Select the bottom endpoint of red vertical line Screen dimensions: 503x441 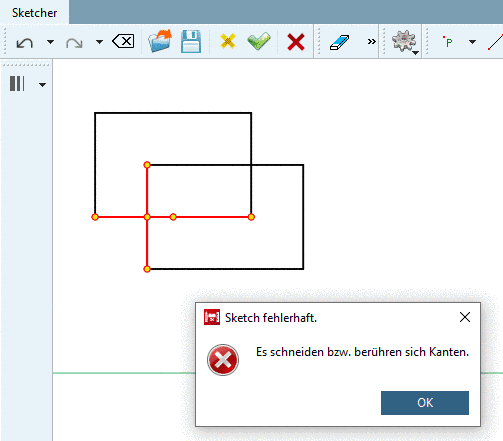tap(147, 269)
